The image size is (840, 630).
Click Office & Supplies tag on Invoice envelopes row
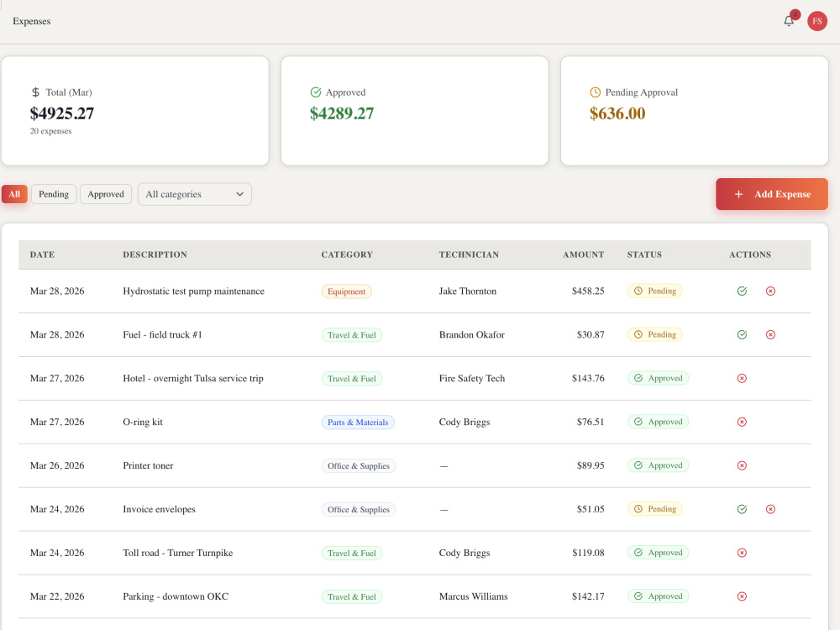click(359, 510)
